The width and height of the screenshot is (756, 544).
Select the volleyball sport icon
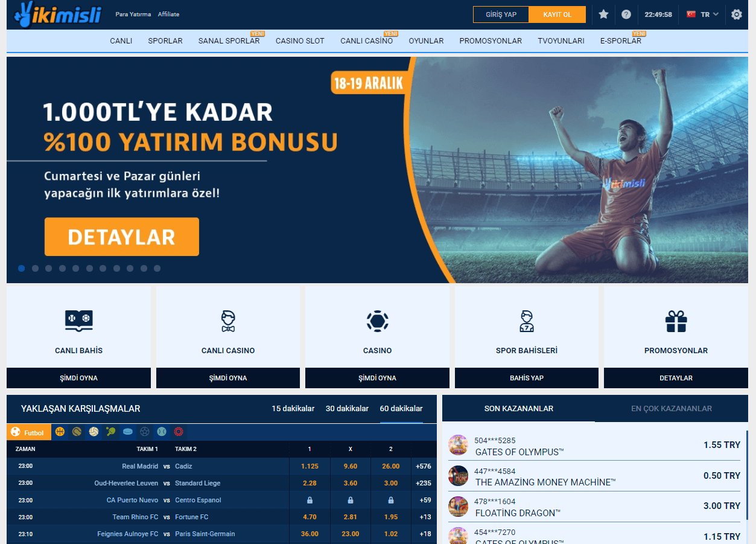94,432
